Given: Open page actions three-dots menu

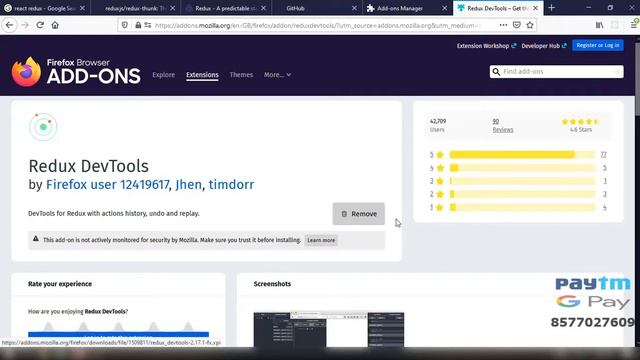Looking at the screenshot, I should tap(503, 25).
